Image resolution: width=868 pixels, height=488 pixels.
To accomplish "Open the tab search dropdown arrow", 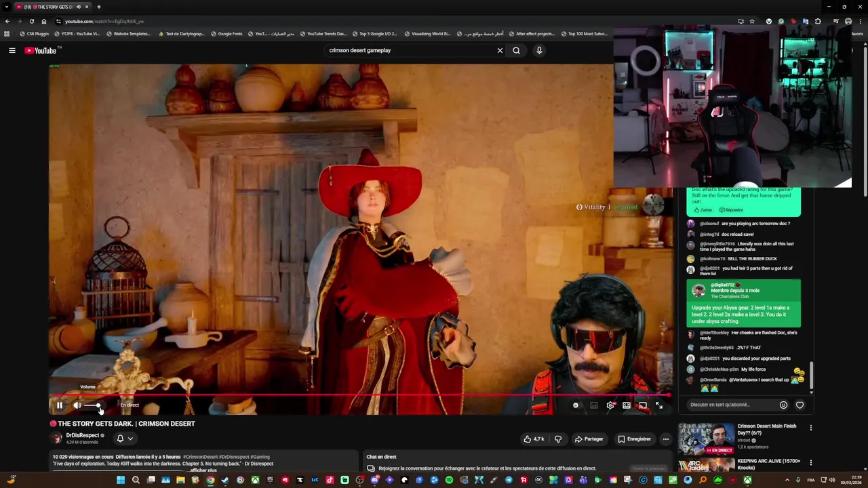I will click(x=6, y=7).
